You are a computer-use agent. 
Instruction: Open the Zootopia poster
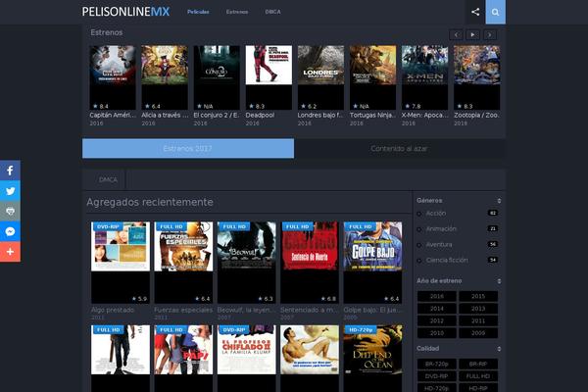pos(476,77)
